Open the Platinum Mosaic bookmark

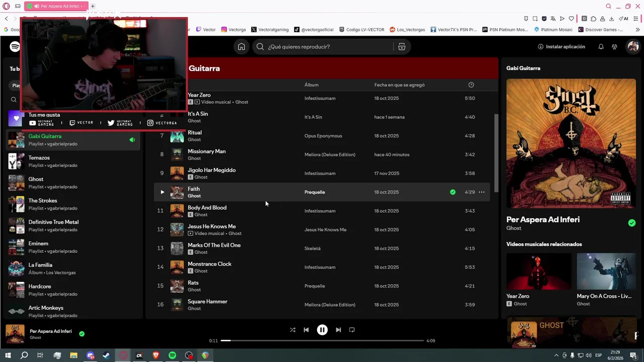tap(553, 30)
